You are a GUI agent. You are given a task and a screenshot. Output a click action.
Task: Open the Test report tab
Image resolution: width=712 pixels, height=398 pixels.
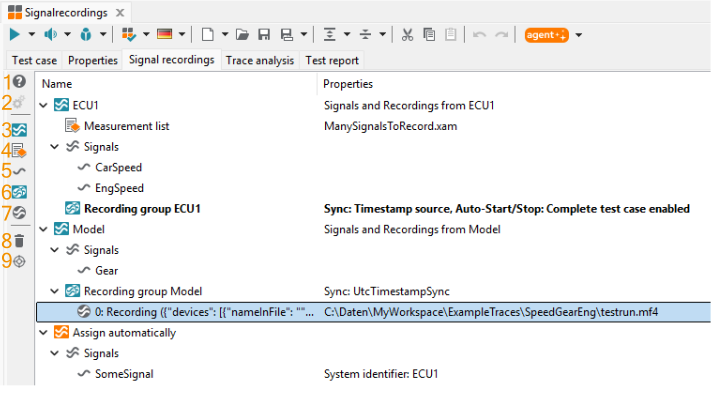coord(332,60)
